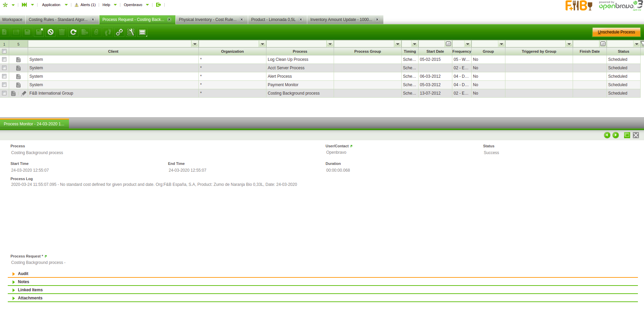Select the Costing Background process row checkbox
The width and height of the screenshot is (644, 320).
point(4,93)
